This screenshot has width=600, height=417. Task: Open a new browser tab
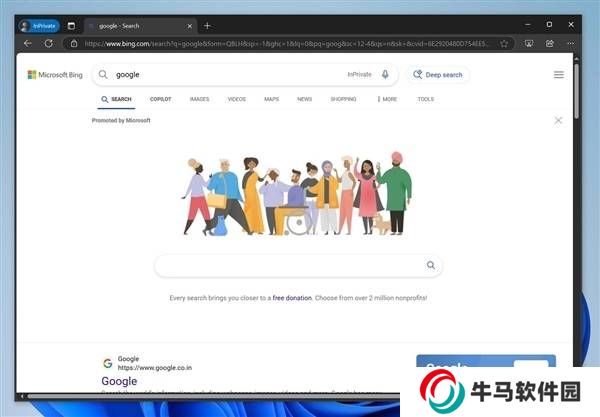tap(207, 25)
